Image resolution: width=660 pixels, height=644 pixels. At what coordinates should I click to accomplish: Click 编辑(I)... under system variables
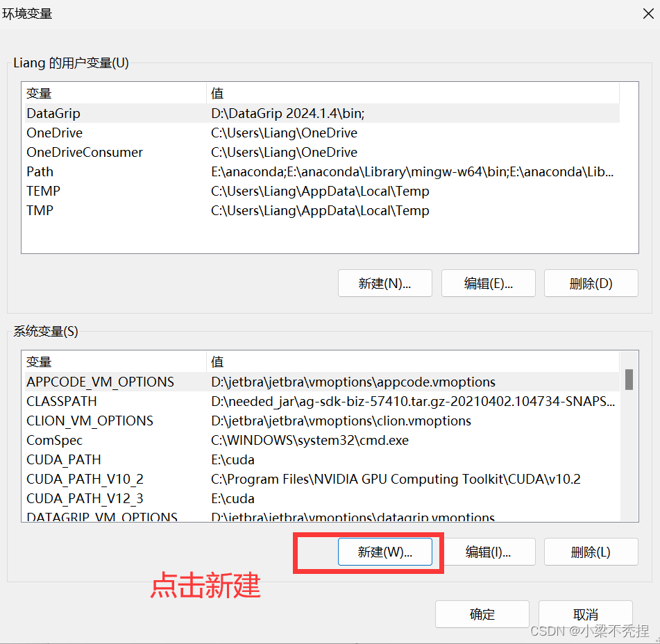coord(489,552)
